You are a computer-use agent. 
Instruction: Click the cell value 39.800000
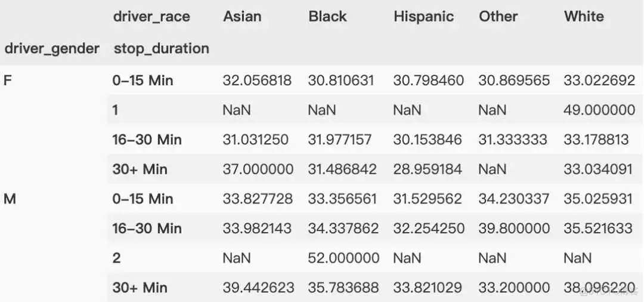click(514, 228)
